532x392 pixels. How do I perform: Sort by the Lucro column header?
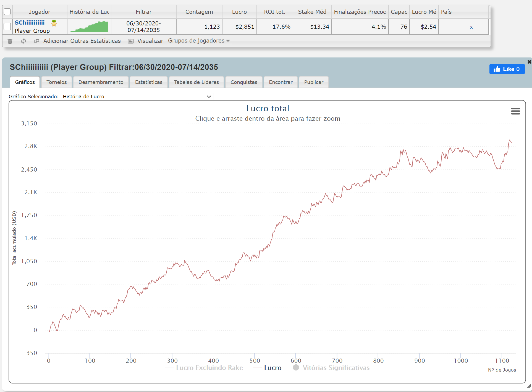click(x=239, y=12)
